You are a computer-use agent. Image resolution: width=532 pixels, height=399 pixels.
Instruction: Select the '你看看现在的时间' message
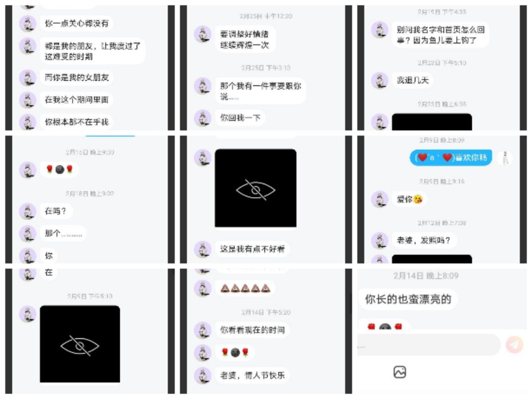[x=252, y=330]
